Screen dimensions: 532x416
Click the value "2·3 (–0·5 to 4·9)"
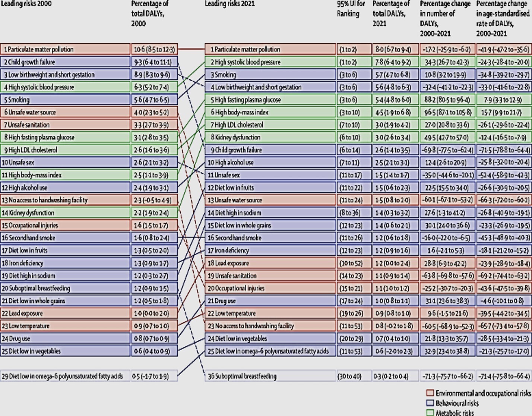point(154,200)
